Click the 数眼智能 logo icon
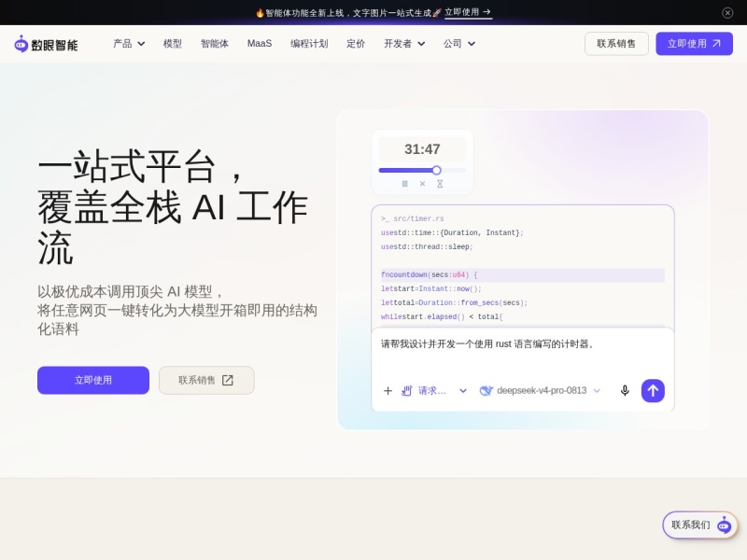The height and width of the screenshot is (560, 747). click(21, 44)
